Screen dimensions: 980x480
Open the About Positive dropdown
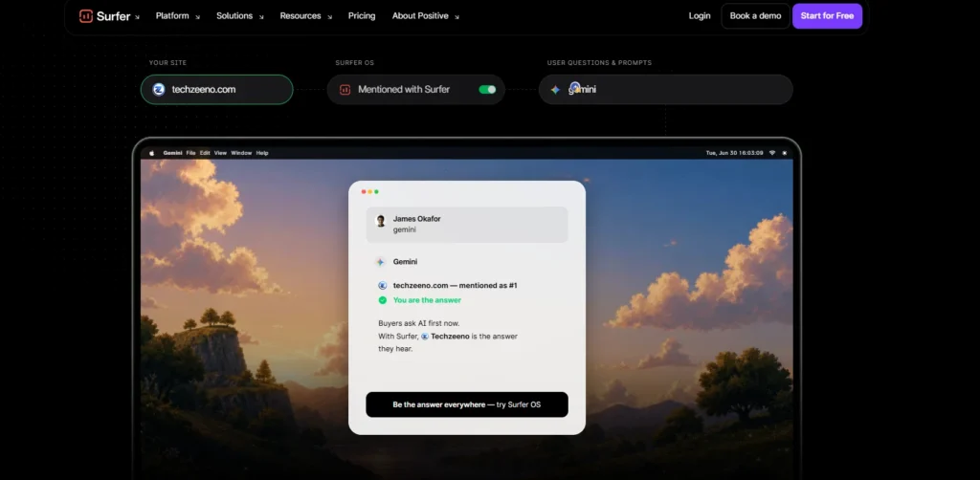tap(426, 16)
